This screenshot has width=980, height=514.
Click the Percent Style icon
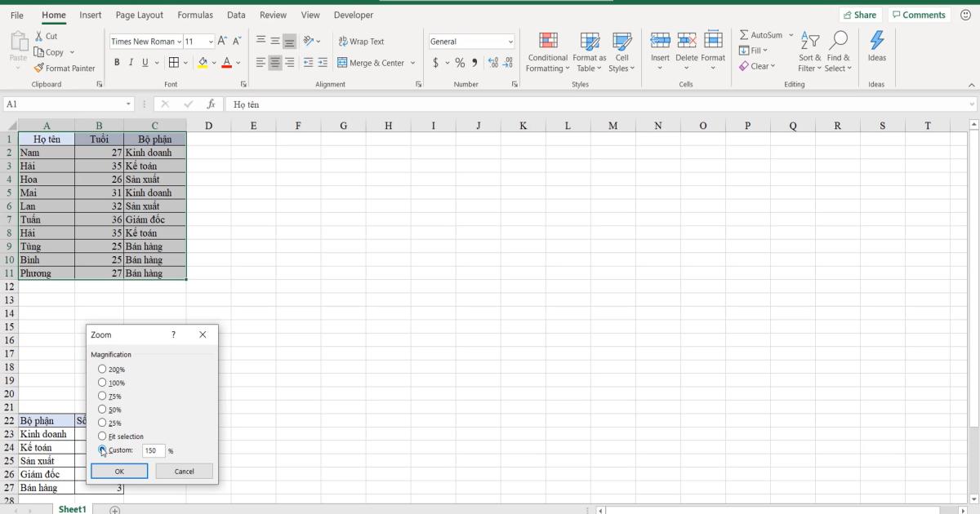point(460,61)
